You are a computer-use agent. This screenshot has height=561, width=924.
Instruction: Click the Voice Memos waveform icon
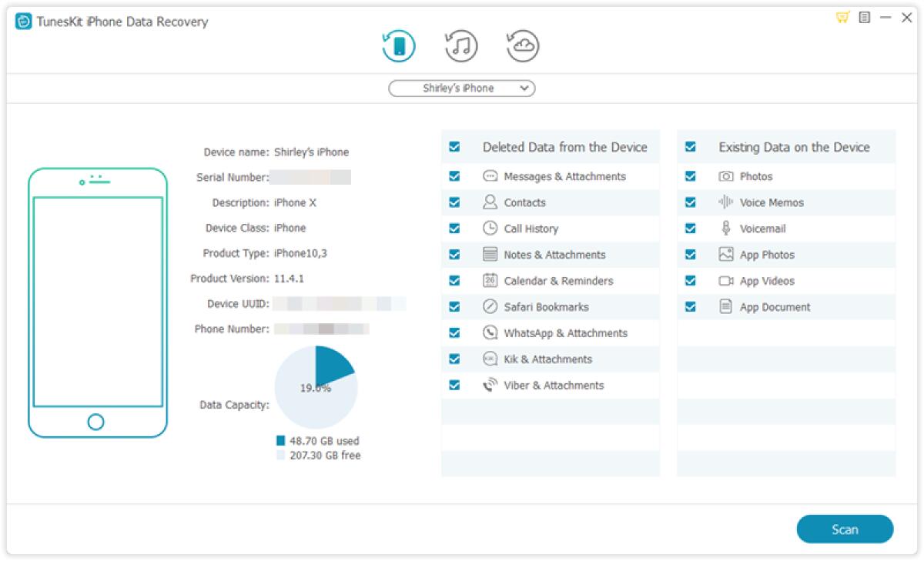[x=725, y=202]
